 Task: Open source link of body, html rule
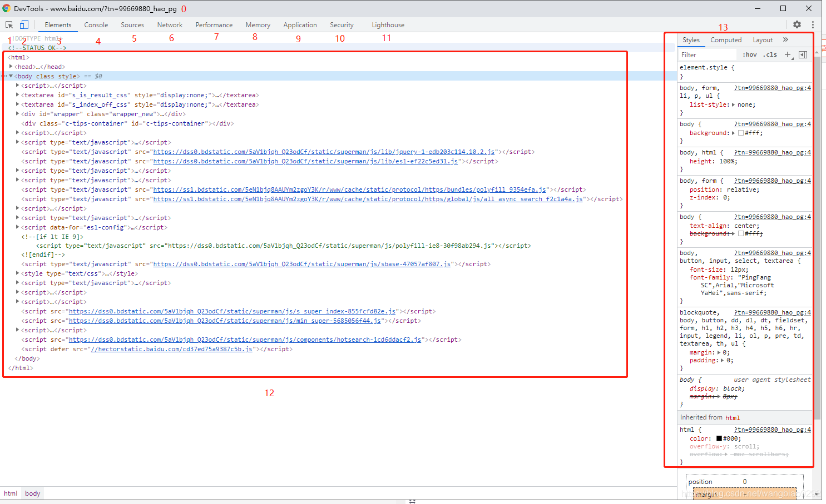(773, 152)
